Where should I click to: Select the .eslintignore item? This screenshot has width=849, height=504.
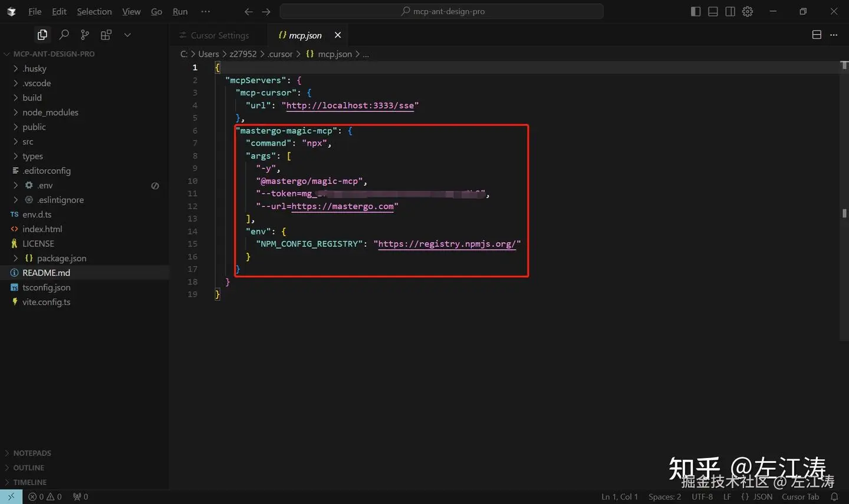click(84, 200)
